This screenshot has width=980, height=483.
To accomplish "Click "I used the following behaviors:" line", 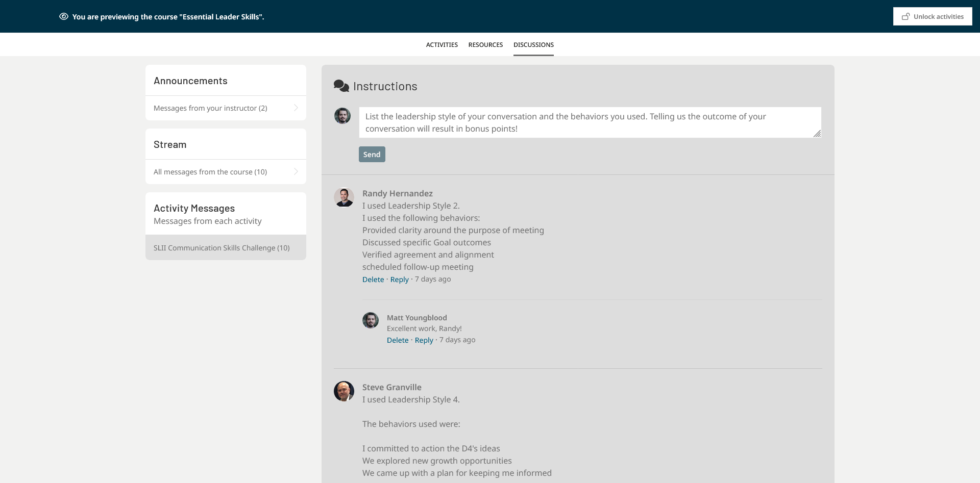I will click(x=421, y=218).
